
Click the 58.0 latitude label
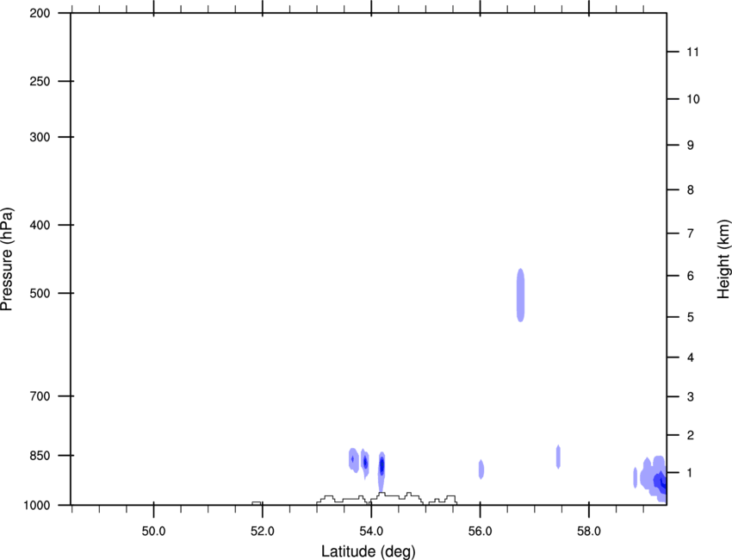(x=589, y=532)
